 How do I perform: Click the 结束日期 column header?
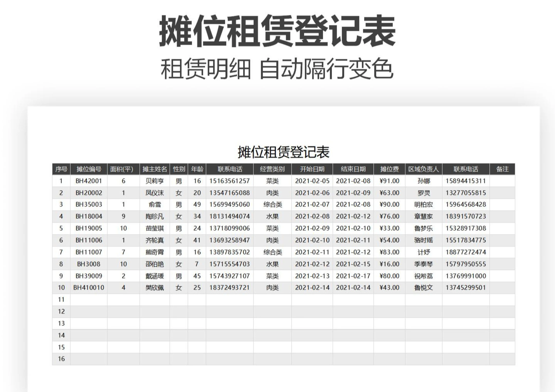[353, 169]
